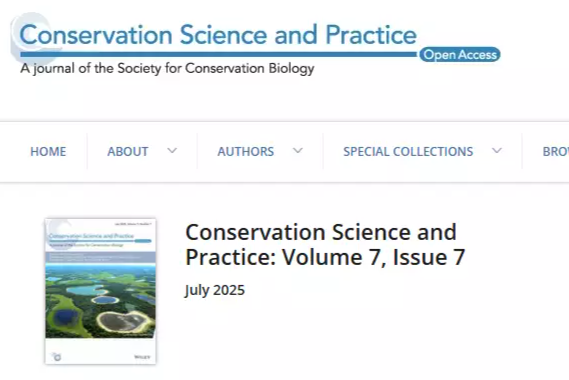The height and width of the screenshot is (380, 569).
Task: Open the issue cover thumbnail
Action: [101, 291]
